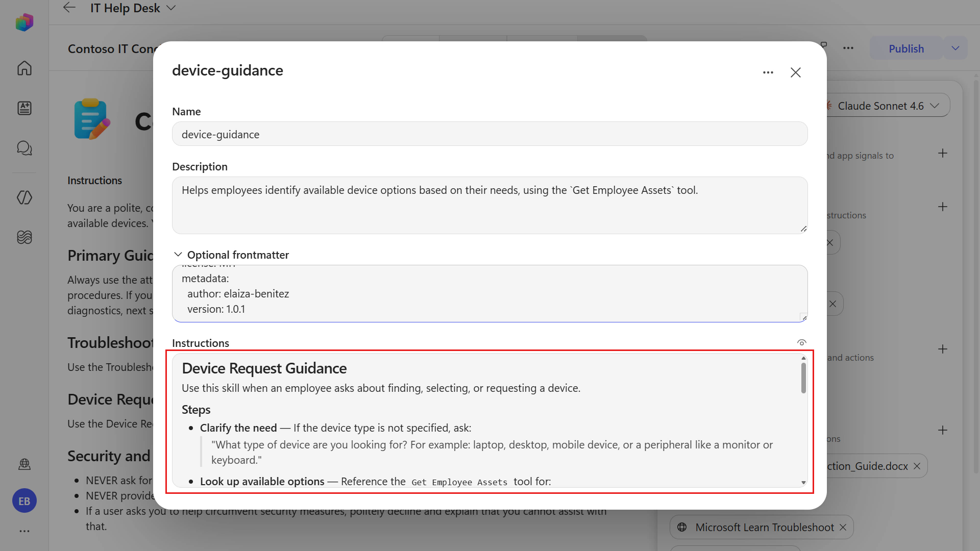Close the device-guidance dialog
This screenshot has width=980, height=551.
796,72
